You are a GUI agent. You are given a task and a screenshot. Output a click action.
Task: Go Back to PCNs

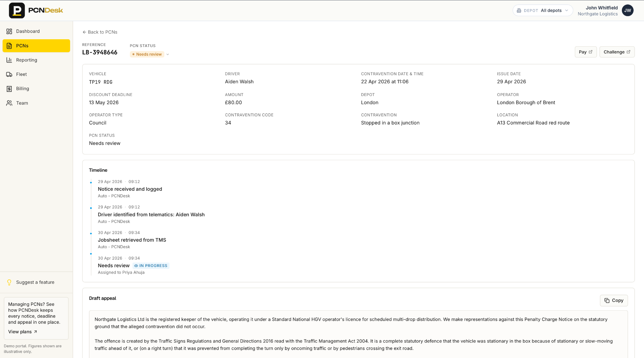[x=100, y=32]
